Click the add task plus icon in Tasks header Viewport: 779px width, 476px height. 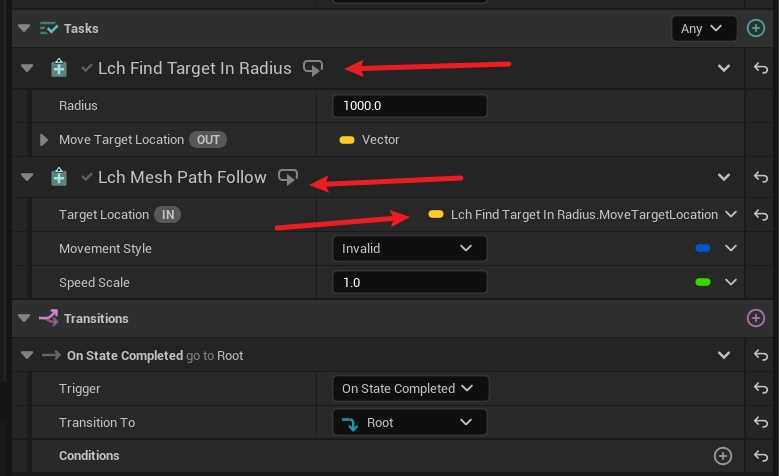click(x=756, y=29)
